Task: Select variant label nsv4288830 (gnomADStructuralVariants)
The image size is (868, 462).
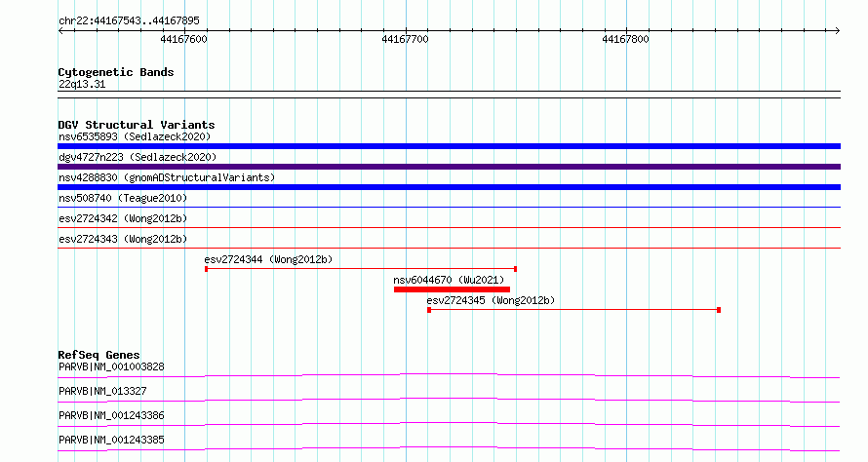Action: (x=167, y=177)
